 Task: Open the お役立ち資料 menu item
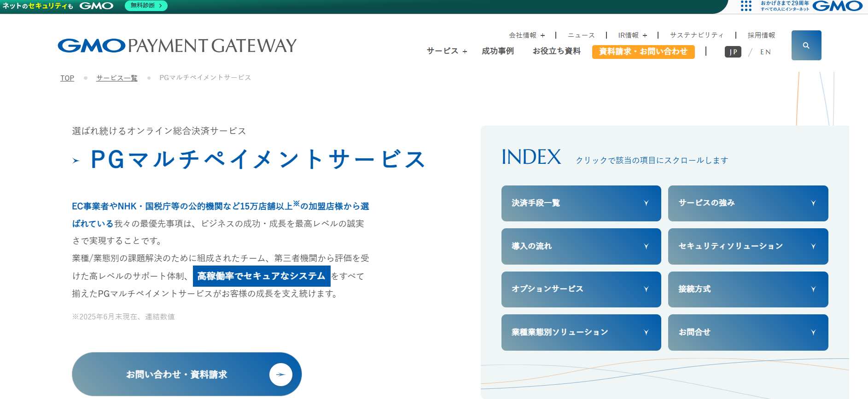point(556,51)
